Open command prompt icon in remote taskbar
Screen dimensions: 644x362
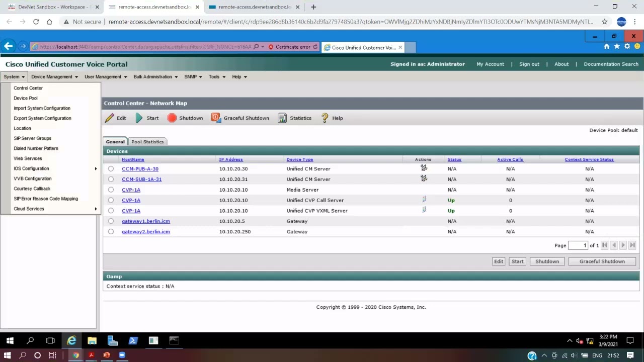click(174, 340)
